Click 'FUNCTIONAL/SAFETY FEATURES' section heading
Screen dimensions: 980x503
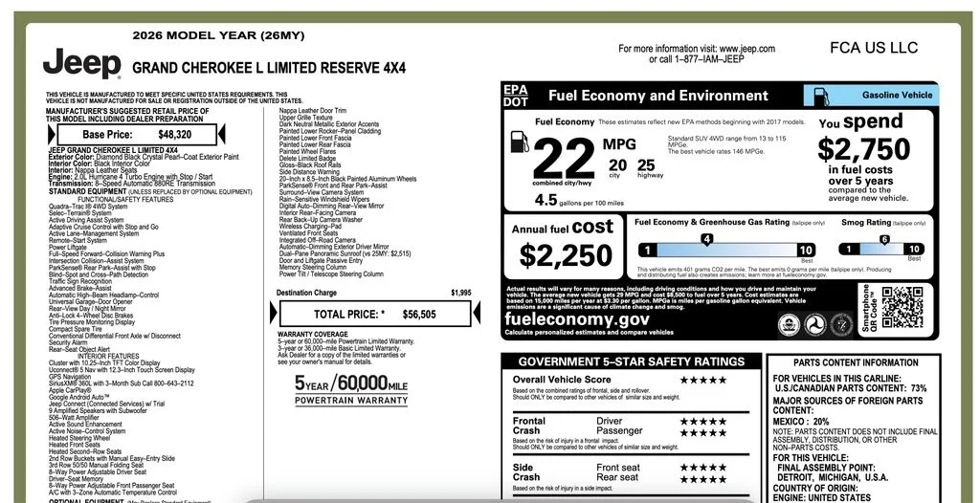pyautogui.click(x=125, y=199)
